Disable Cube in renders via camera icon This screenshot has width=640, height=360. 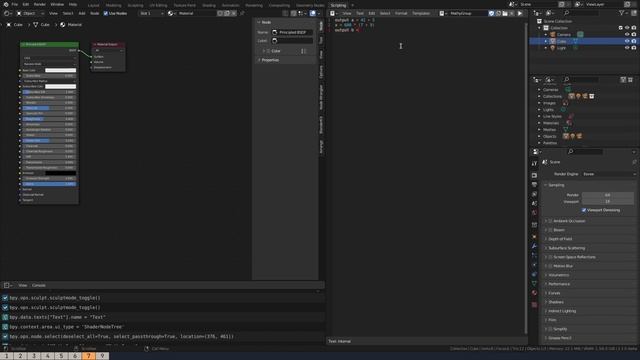(x=634, y=41)
